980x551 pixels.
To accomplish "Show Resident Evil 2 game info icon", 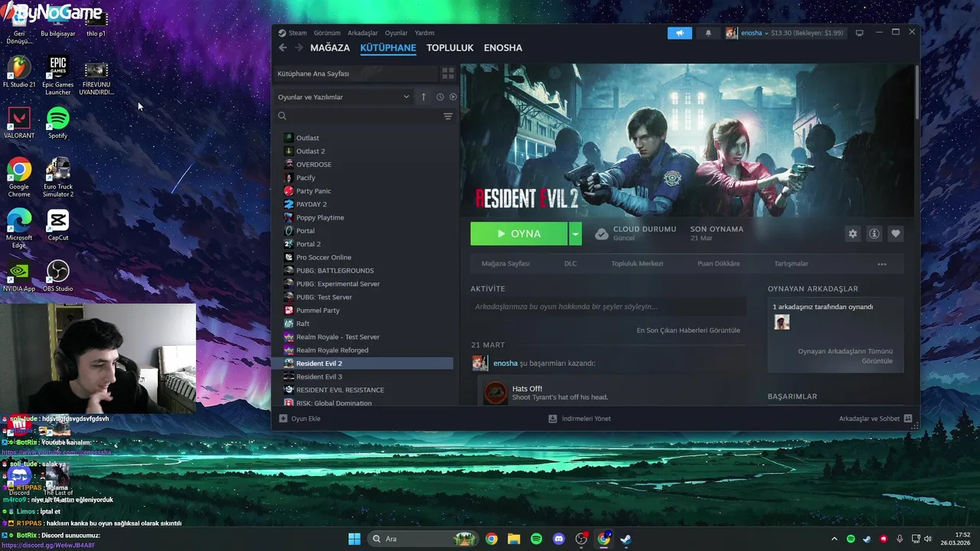I will click(874, 233).
